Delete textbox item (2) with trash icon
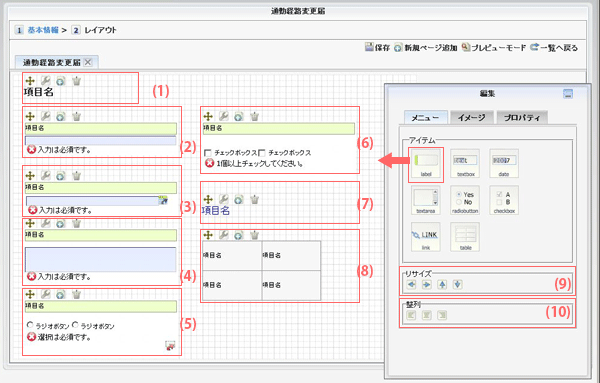Screen dimensions: 600x383 click(x=77, y=116)
